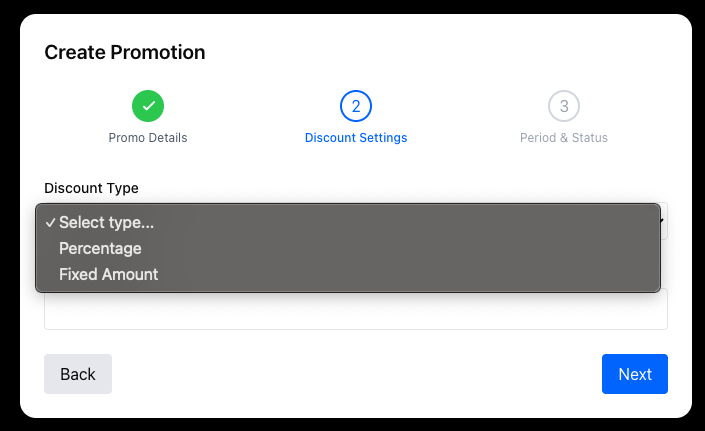The width and height of the screenshot is (705, 431).
Task: Click the Discount Type field label
Action: (91, 188)
